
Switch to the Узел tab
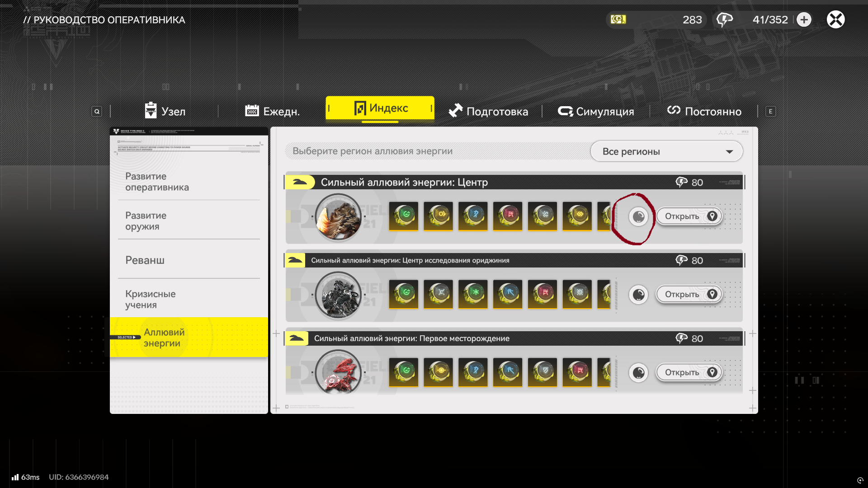[165, 111]
